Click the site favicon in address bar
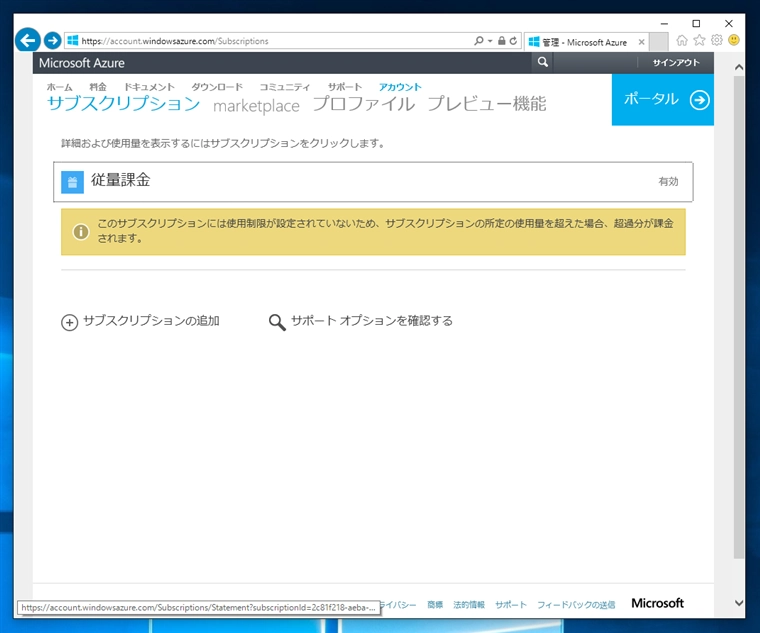The width and height of the screenshot is (760, 633). click(73, 41)
